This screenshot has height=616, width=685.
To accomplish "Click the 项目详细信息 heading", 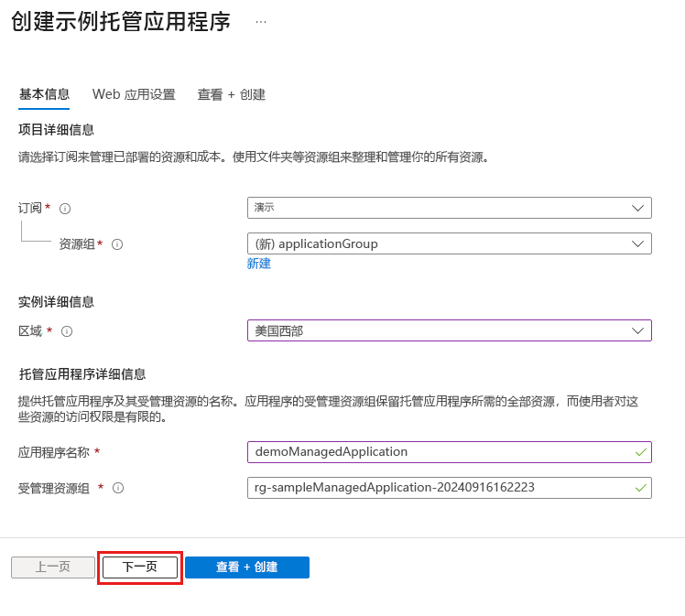I will coord(56,130).
